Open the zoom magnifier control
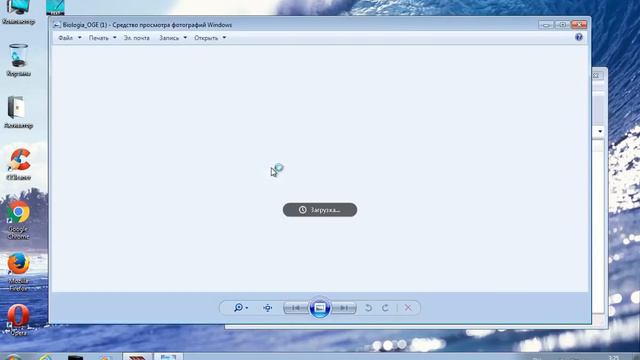 238,308
